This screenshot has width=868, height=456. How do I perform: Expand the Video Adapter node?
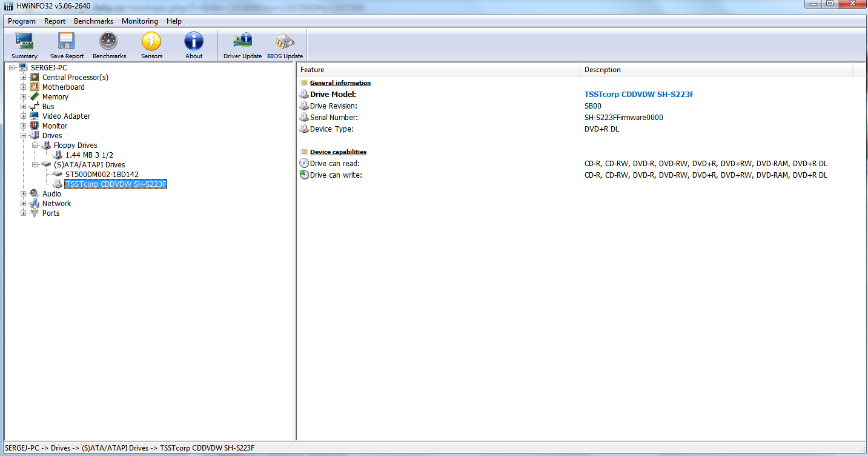click(24, 116)
